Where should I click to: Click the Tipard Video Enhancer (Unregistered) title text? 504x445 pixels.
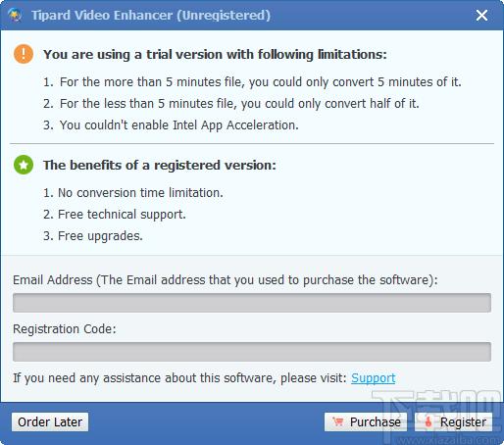pos(151,16)
